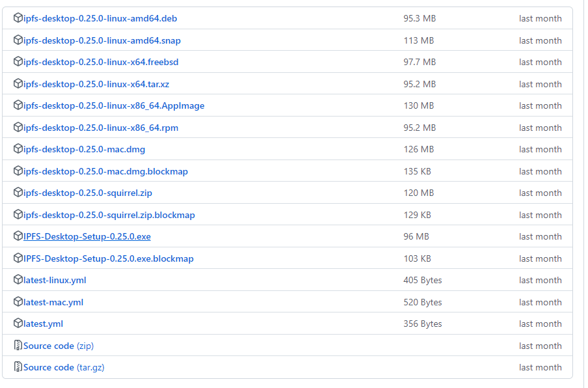Download the linux-x64.tar.xz archive
This screenshot has width=588, height=388.
(x=96, y=84)
